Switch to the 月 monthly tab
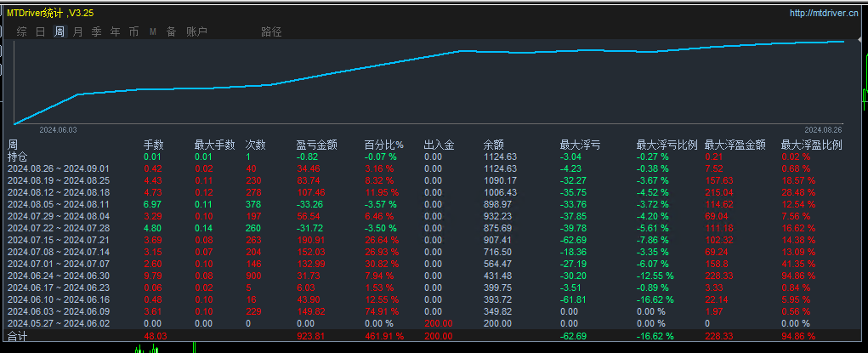This screenshot has width=868, height=353. pos(78,31)
